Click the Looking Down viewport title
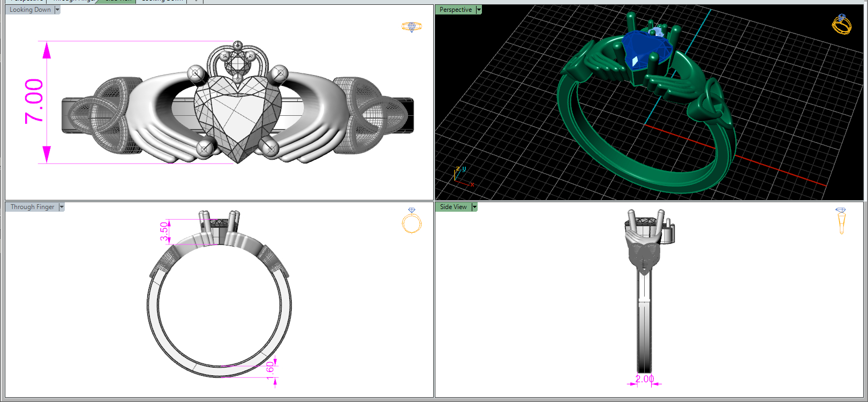Viewport: 868px width, 402px height. click(x=30, y=10)
